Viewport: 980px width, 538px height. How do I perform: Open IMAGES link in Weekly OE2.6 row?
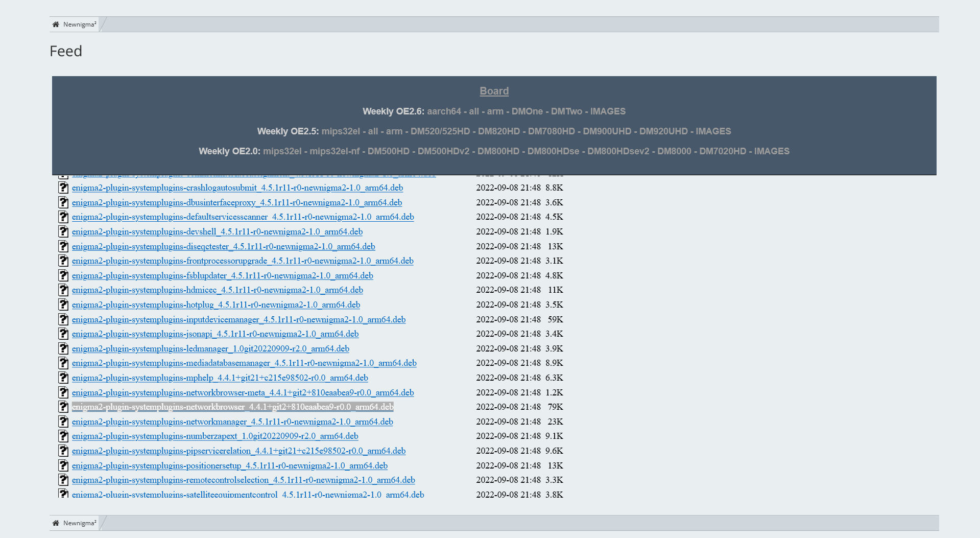pos(608,111)
